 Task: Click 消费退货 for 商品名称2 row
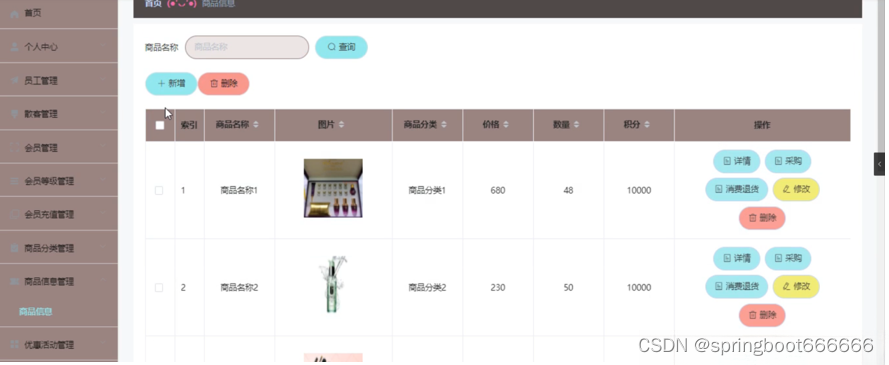pos(736,286)
